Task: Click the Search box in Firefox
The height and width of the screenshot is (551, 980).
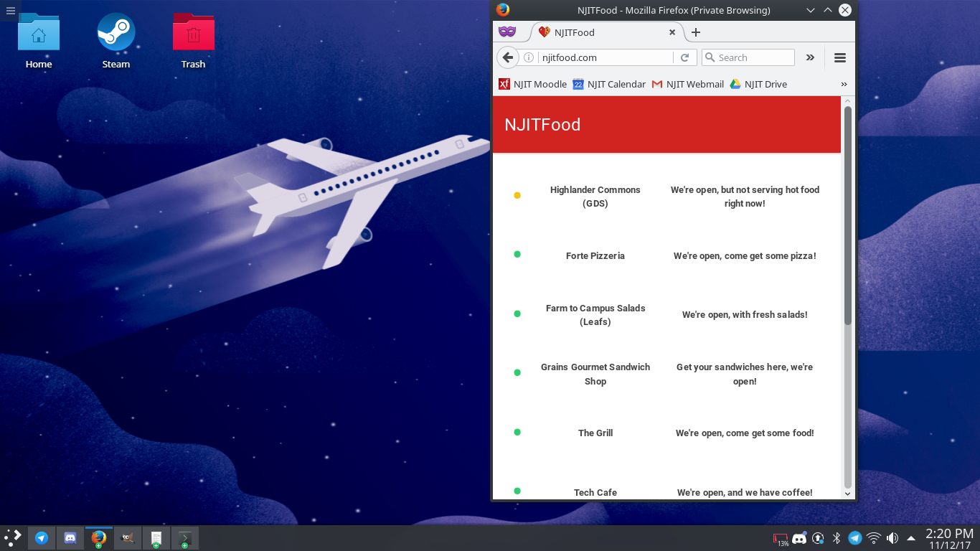Action: click(x=748, y=57)
